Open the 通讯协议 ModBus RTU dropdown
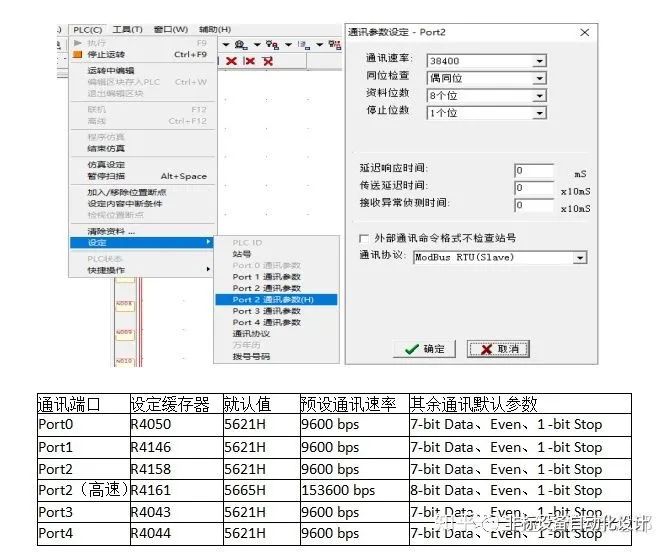 click(580, 258)
